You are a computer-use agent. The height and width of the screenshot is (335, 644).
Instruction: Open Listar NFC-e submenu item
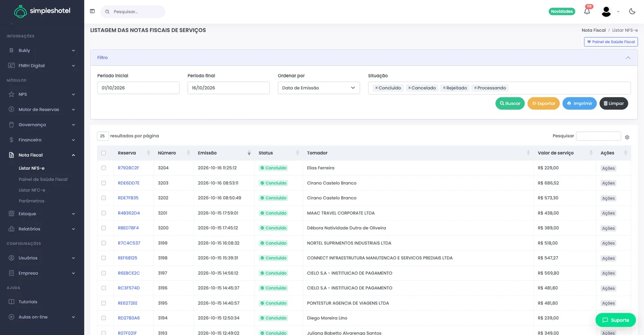[32, 190]
